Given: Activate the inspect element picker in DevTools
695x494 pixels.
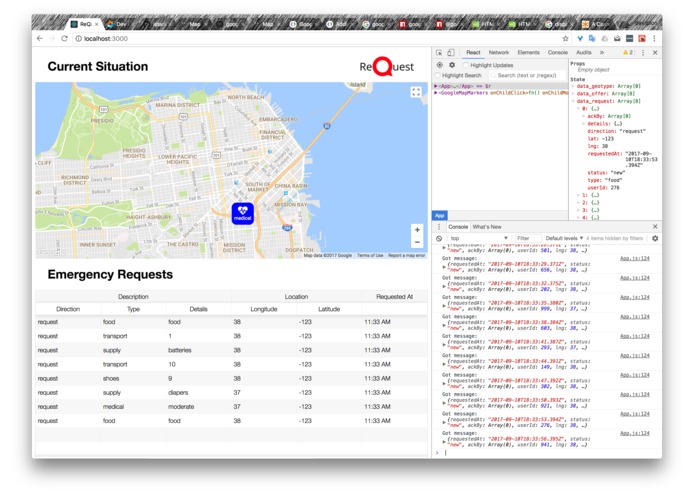Looking at the screenshot, I should point(439,53).
